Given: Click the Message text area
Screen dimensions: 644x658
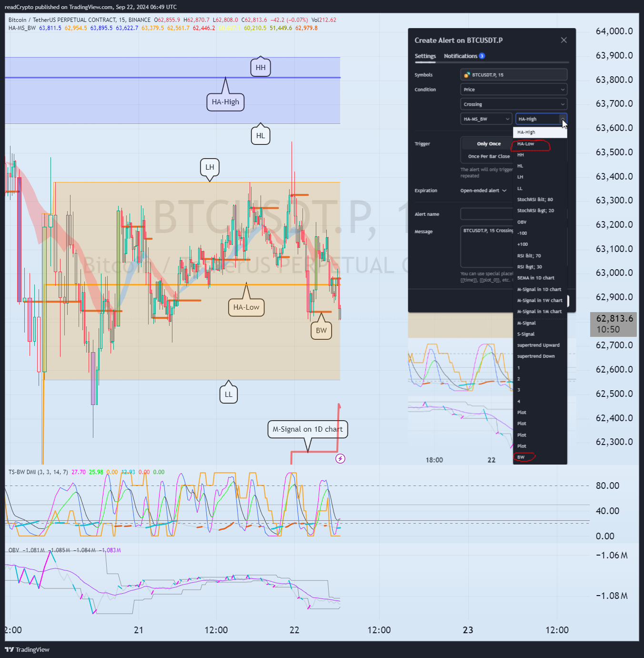Looking at the screenshot, I should tap(488, 246).
